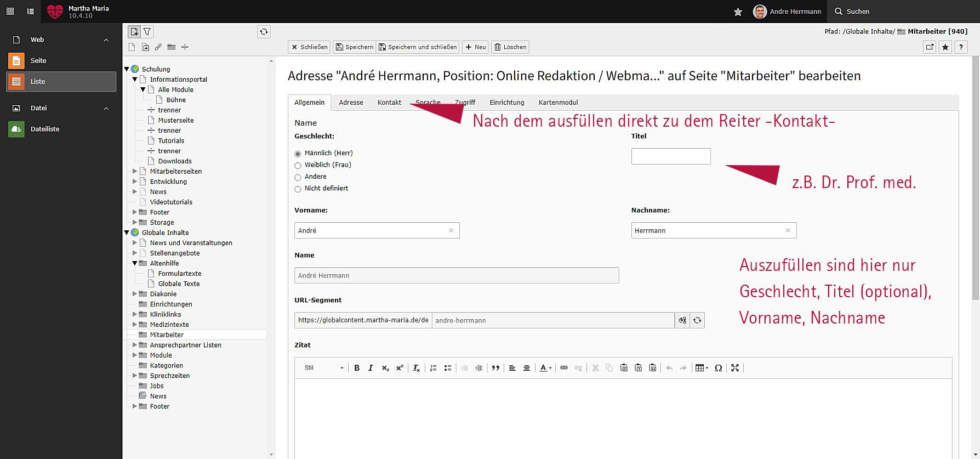Click Speichern und schließen button
This screenshot has width=980, height=459.
click(x=418, y=47)
